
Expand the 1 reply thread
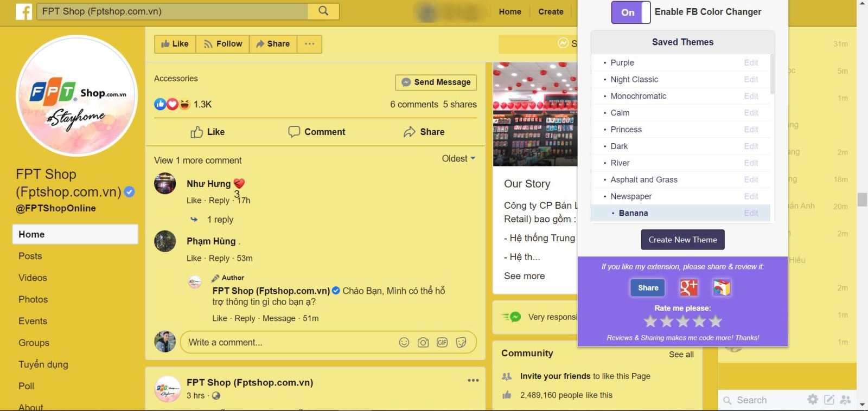click(220, 220)
